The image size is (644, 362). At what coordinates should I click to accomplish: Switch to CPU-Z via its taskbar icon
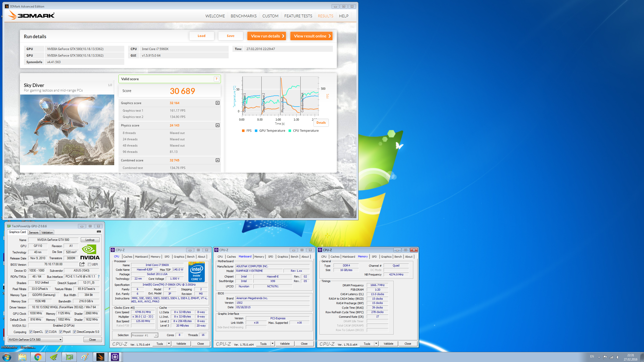point(115,357)
